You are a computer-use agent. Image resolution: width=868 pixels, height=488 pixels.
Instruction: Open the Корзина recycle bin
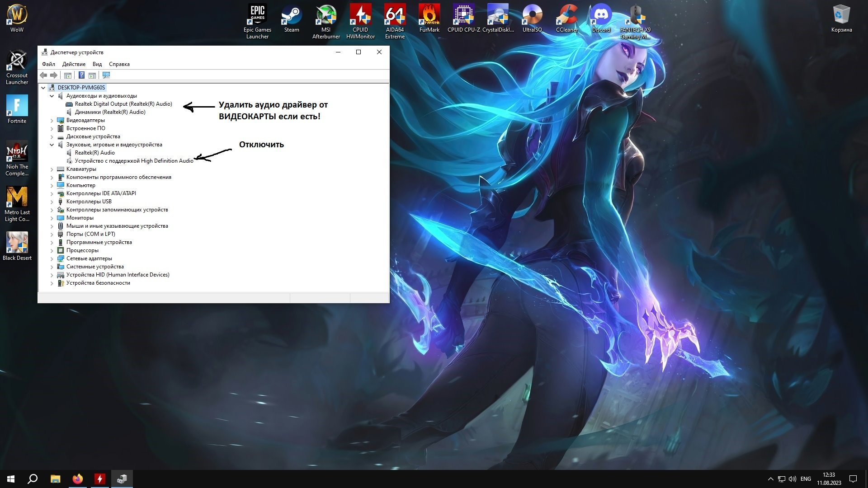coord(841,18)
